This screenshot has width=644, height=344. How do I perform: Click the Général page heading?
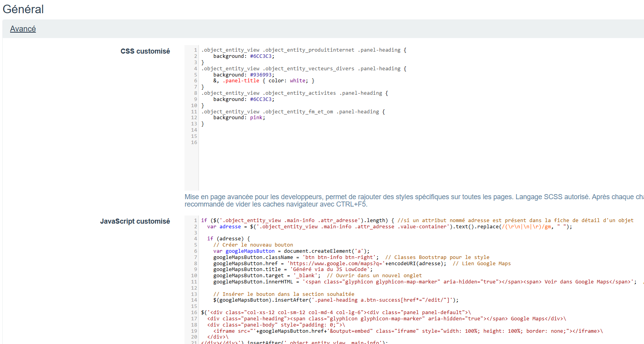tap(23, 9)
